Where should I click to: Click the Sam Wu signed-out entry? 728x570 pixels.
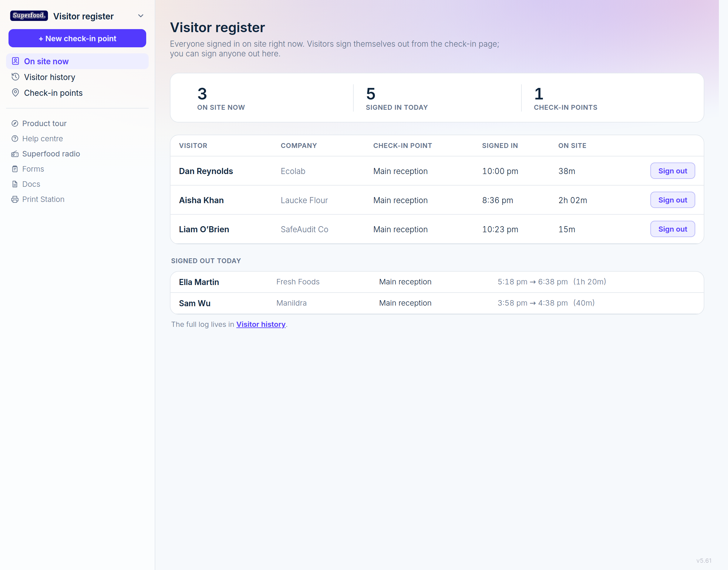436,303
